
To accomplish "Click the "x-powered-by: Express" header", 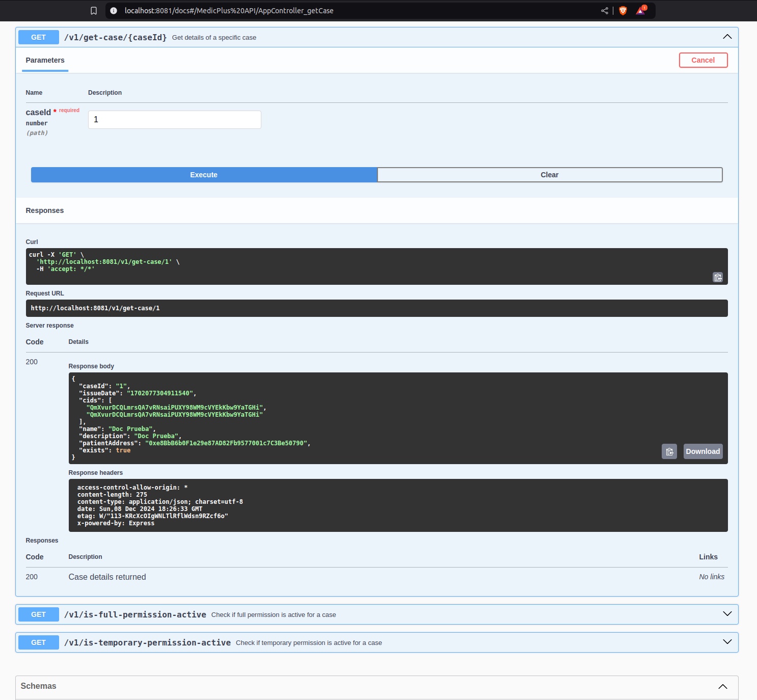I will [x=116, y=523].
